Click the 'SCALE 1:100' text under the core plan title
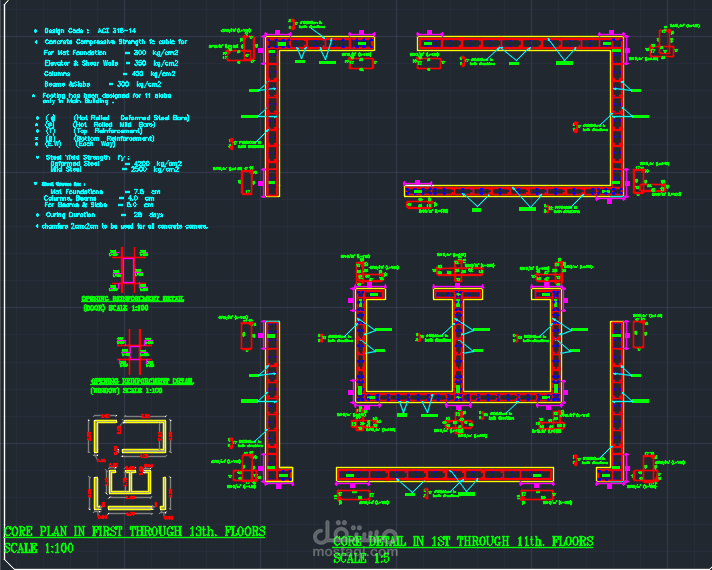 pyautogui.click(x=39, y=549)
